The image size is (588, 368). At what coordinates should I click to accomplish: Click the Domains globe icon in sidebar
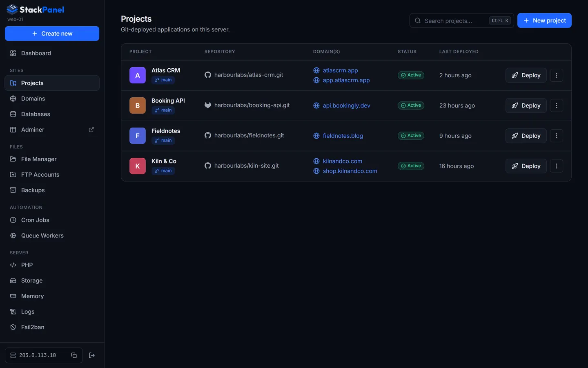[x=13, y=99]
